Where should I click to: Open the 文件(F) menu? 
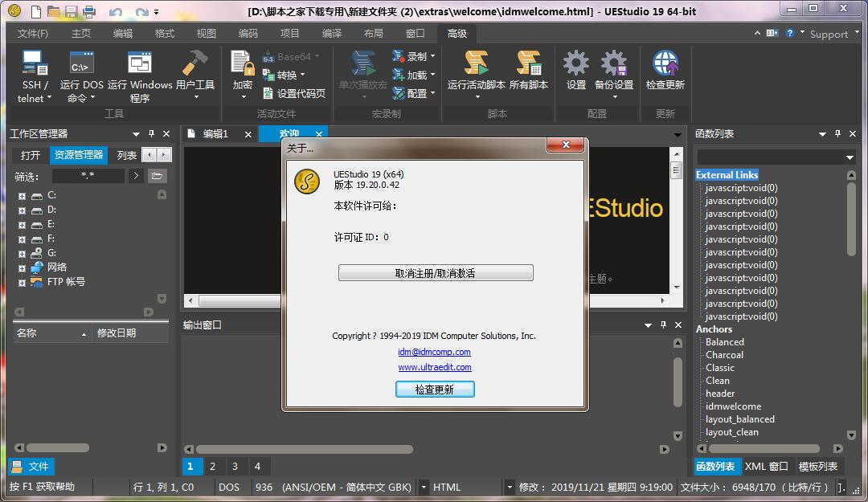pyautogui.click(x=33, y=33)
